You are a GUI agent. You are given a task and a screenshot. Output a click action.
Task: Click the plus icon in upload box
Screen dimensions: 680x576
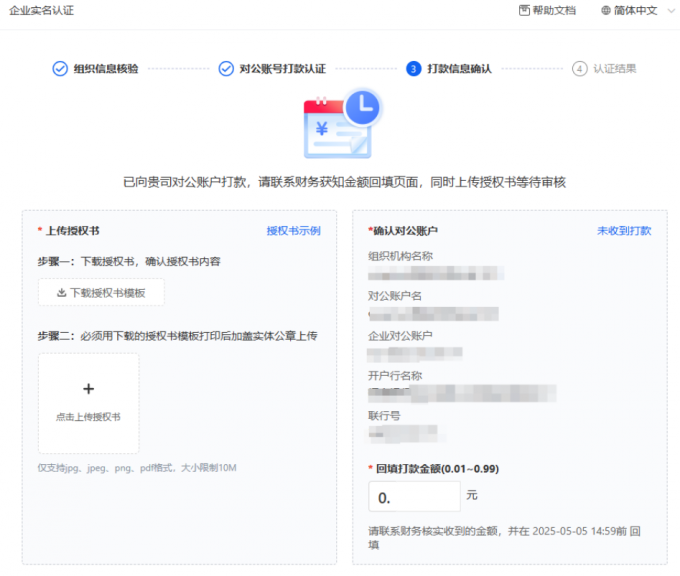(88, 389)
